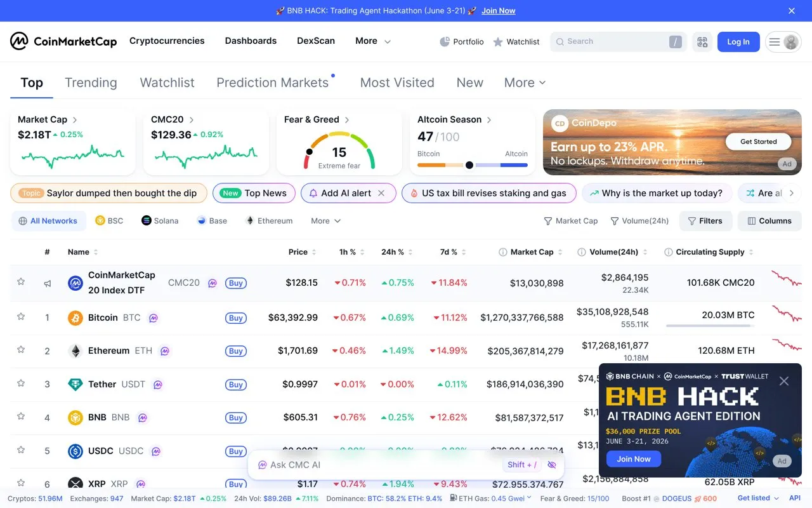Switch to the Trending tab

91,83
